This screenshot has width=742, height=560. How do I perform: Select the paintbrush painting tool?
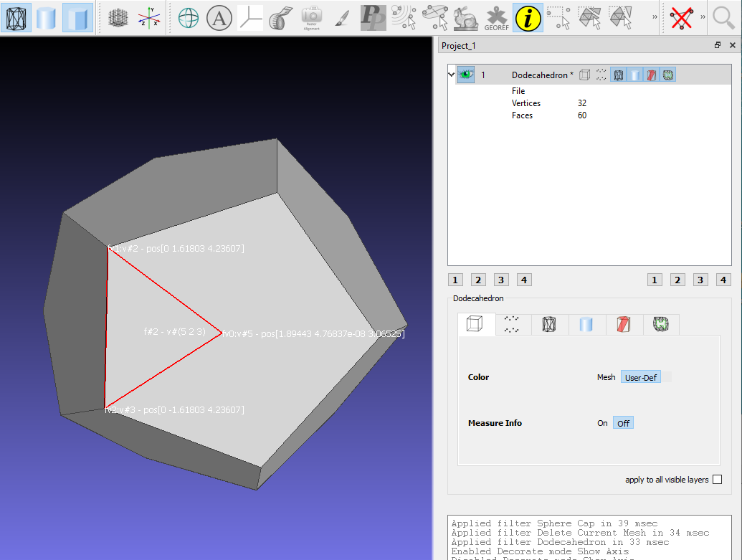click(x=342, y=18)
